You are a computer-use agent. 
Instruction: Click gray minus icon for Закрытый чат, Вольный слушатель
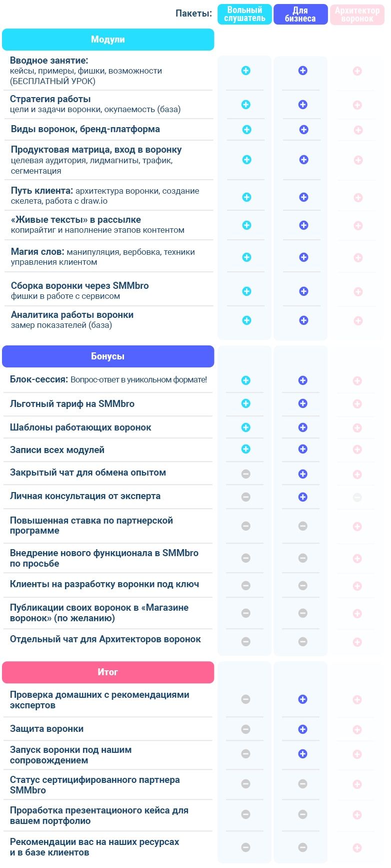(245, 474)
